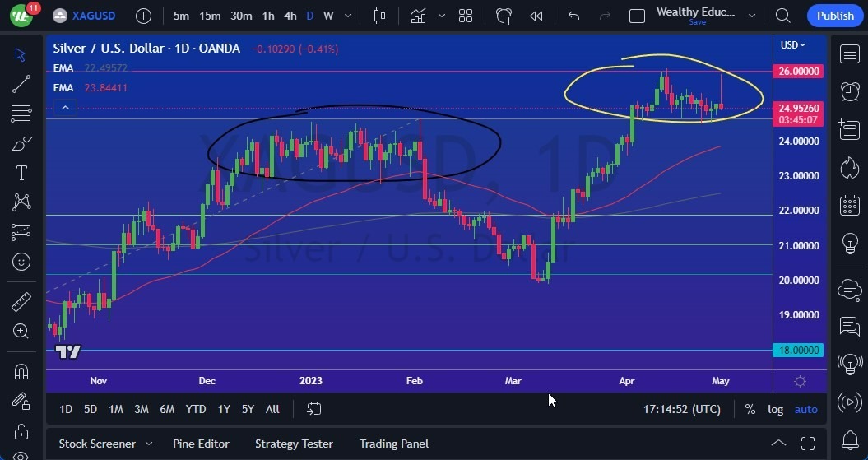
Task: Open the hotlists flame icon
Action: (x=849, y=167)
